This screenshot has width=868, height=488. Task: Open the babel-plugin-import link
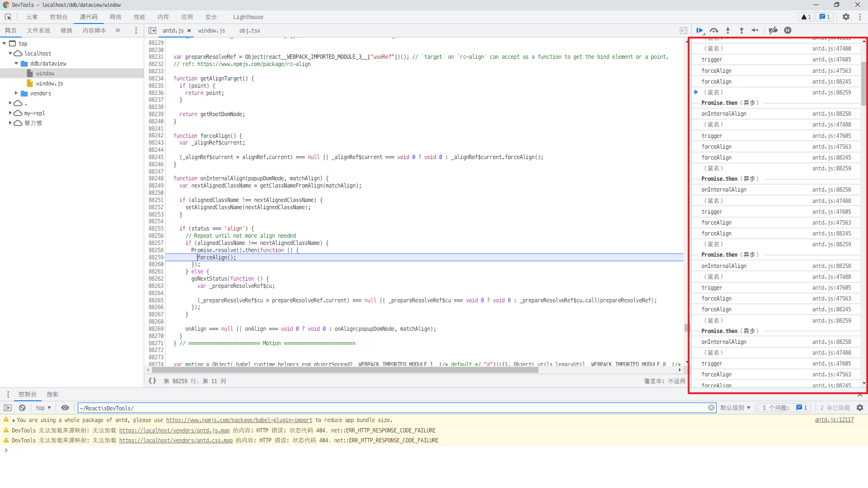239,420
